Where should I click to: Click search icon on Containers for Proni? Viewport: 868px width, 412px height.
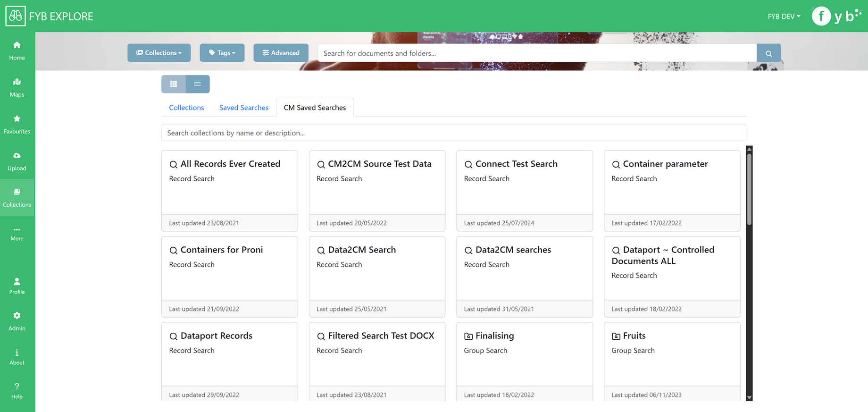coord(174,250)
